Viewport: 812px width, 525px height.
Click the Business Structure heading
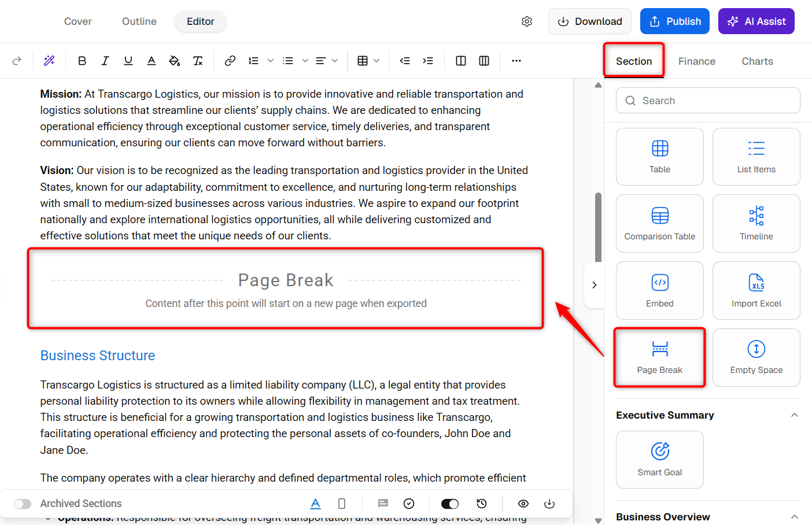click(x=98, y=356)
